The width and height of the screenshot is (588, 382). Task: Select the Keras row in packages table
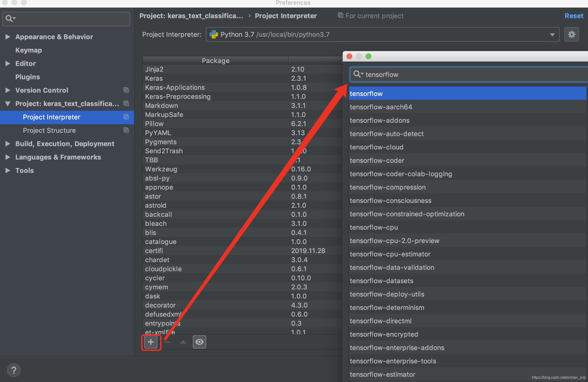(x=154, y=78)
